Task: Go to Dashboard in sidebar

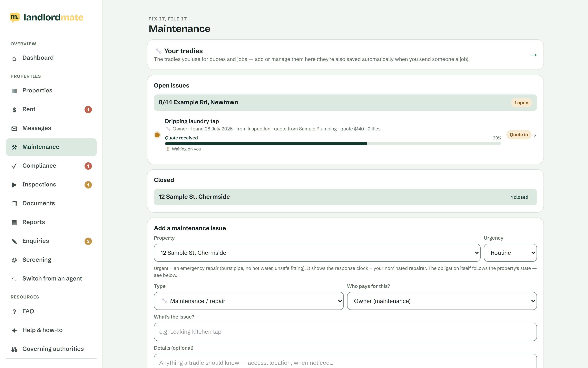Action: pyautogui.click(x=51, y=58)
